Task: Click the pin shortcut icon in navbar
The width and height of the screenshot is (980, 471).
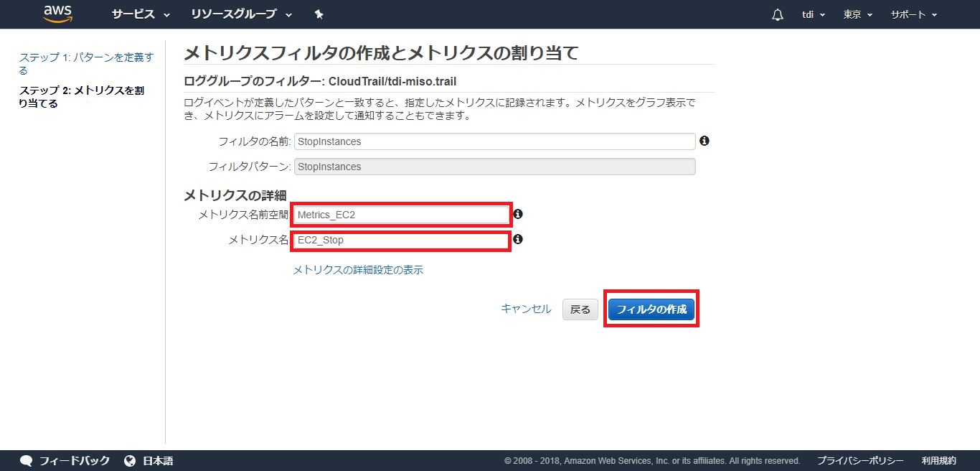Action: (x=319, y=14)
